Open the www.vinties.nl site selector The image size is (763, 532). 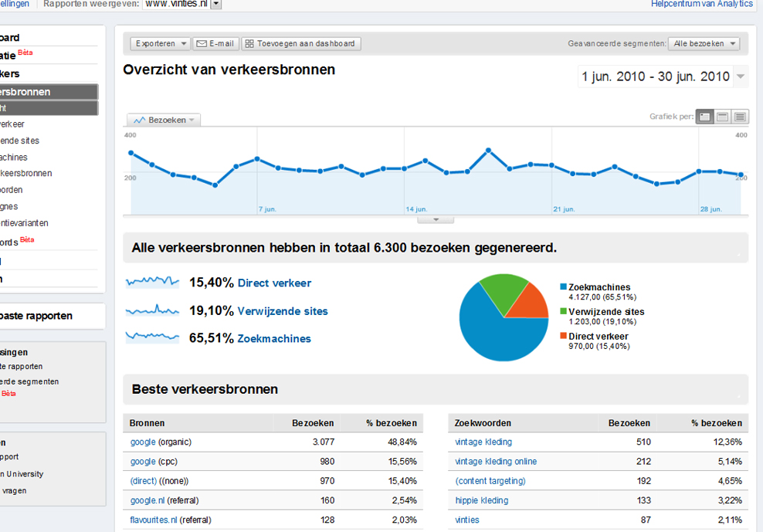click(x=182, y=4)
